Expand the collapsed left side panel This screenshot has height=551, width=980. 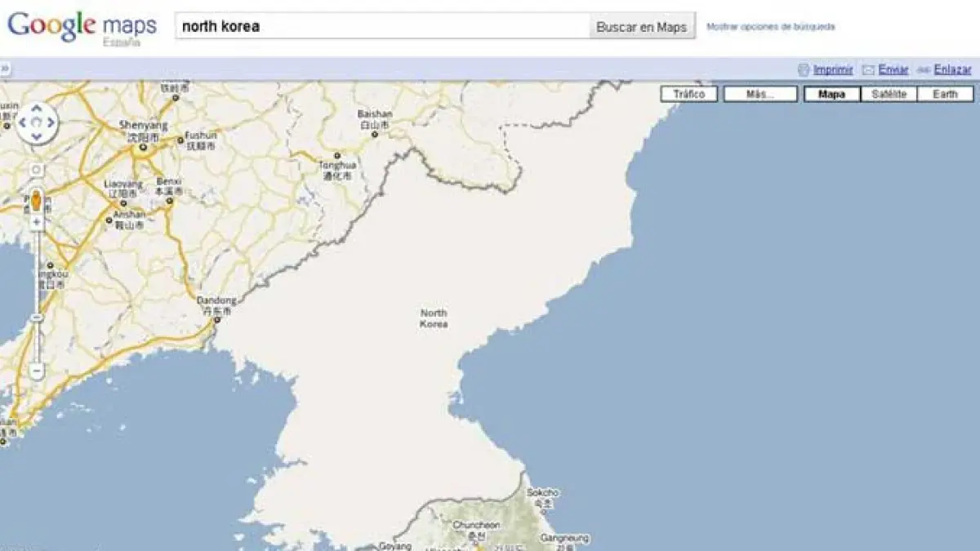5,69
